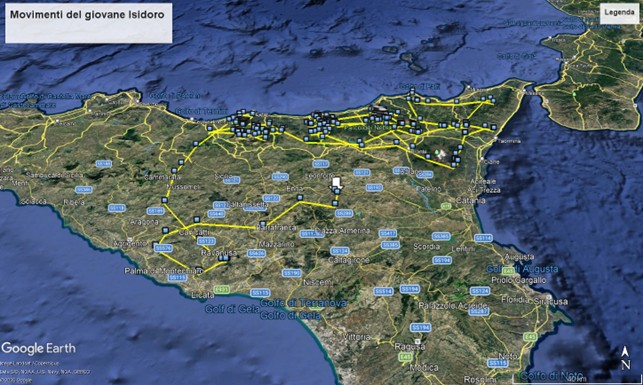Click the 'Aci Trezza' label
Screen dimensions: 643x385
pyautogui.click(x=484, y=191)
